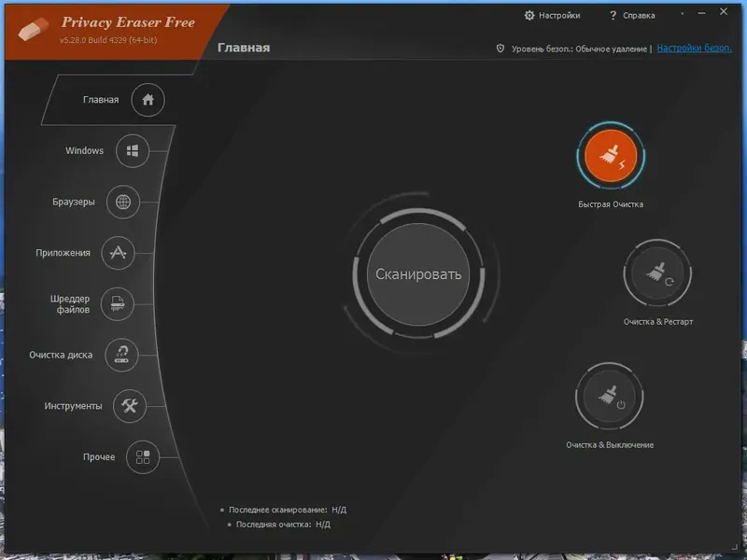Minimize the Privacy Eraser window
This screenshot has width=747, height=560.
click(702, 13)
